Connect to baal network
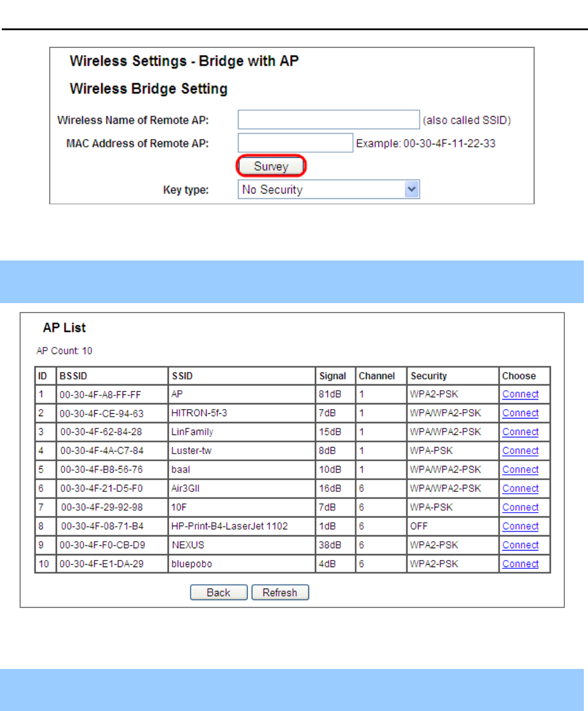588x711 pixels. tap(520, 469)
